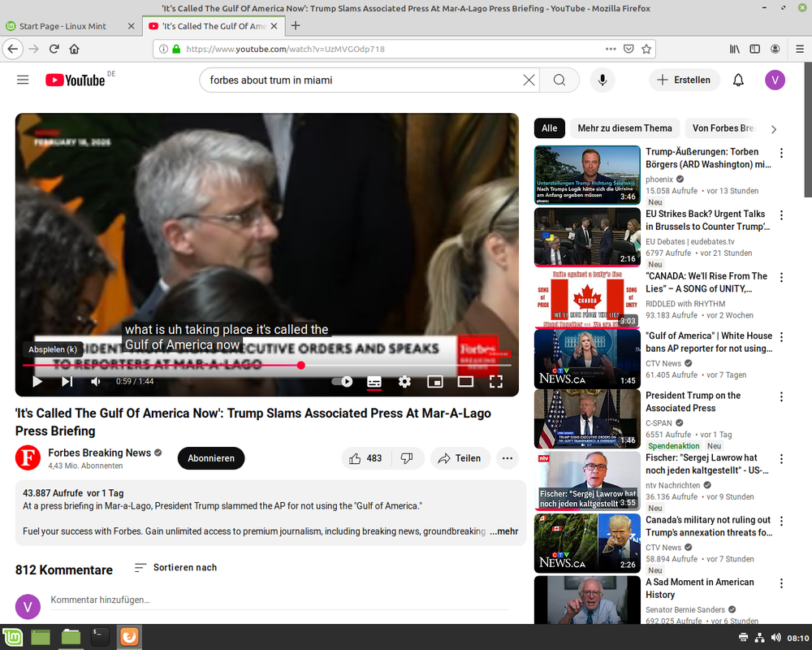This screenshot has width=812, height=650.
Task: Select the Mehr zu diesem Thema chip
Action: point(624,128)
